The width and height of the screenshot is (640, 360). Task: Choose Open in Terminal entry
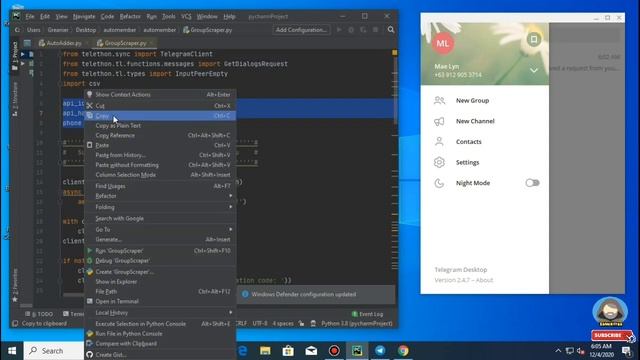(160, 301)
